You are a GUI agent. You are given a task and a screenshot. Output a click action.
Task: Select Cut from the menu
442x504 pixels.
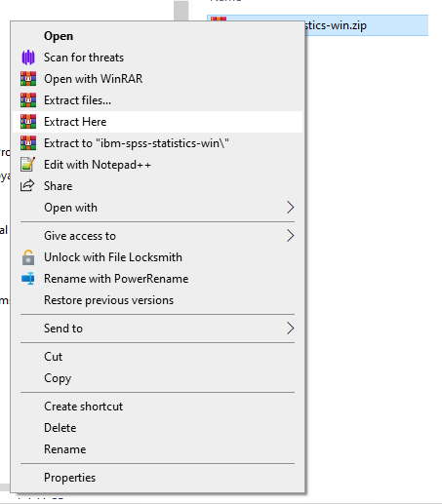pos(157,357)
